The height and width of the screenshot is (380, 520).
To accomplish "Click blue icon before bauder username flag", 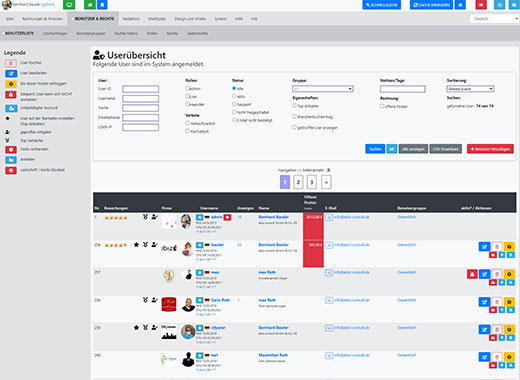I will pos(199,245).
